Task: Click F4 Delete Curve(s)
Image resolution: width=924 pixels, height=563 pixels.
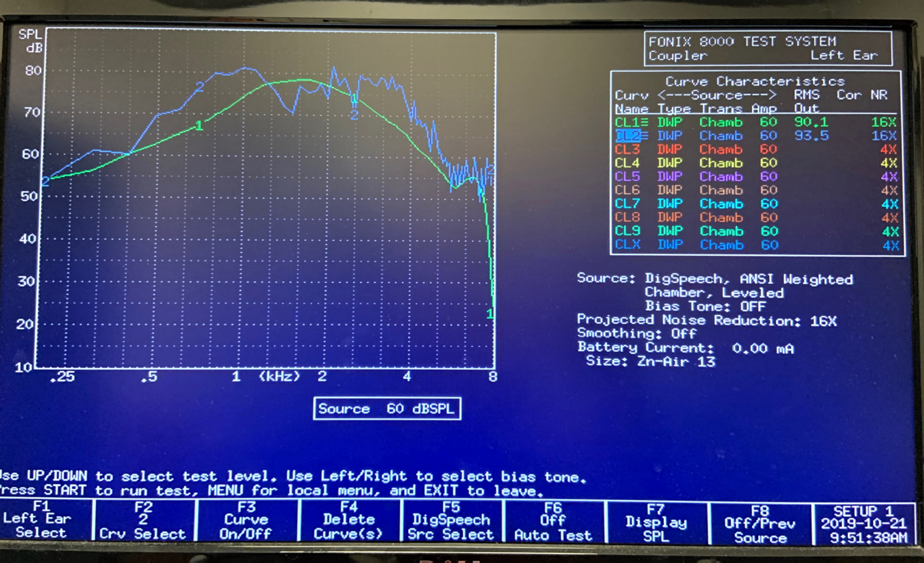Action: tap(349, 521)
